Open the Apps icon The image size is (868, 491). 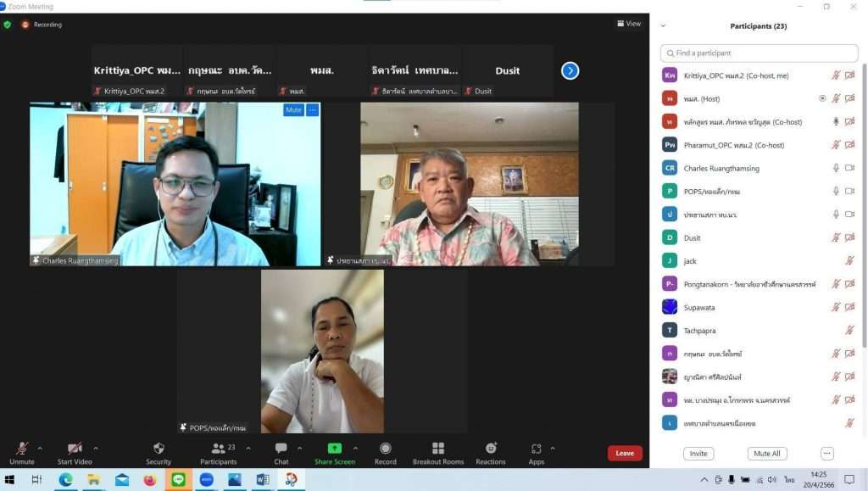click(536, 449)
